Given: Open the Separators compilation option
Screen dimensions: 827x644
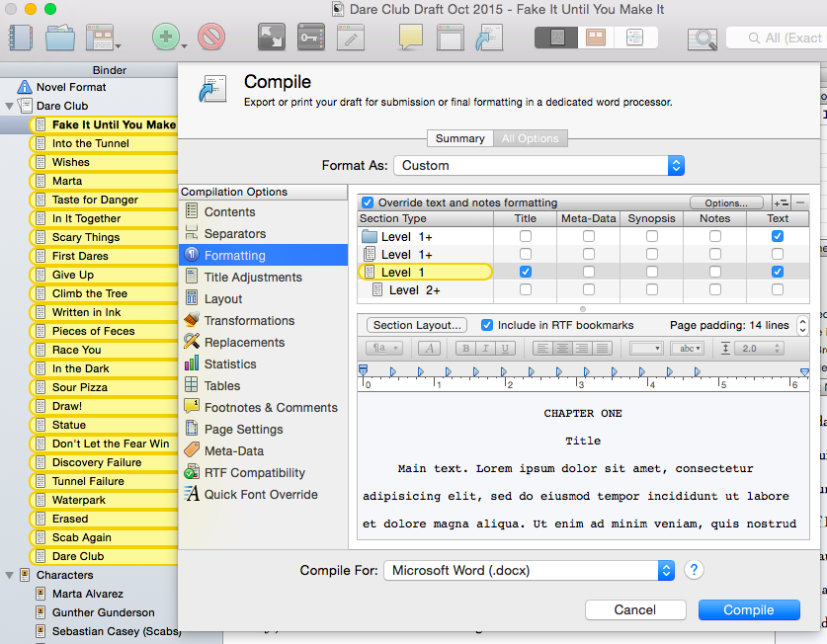Looking at the screenshot, I should [235, 234].
